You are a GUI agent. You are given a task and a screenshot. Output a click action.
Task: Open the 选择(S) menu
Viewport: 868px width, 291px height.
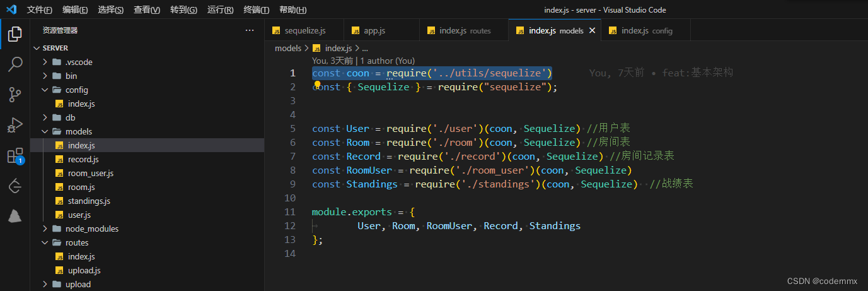pos(110,10)
